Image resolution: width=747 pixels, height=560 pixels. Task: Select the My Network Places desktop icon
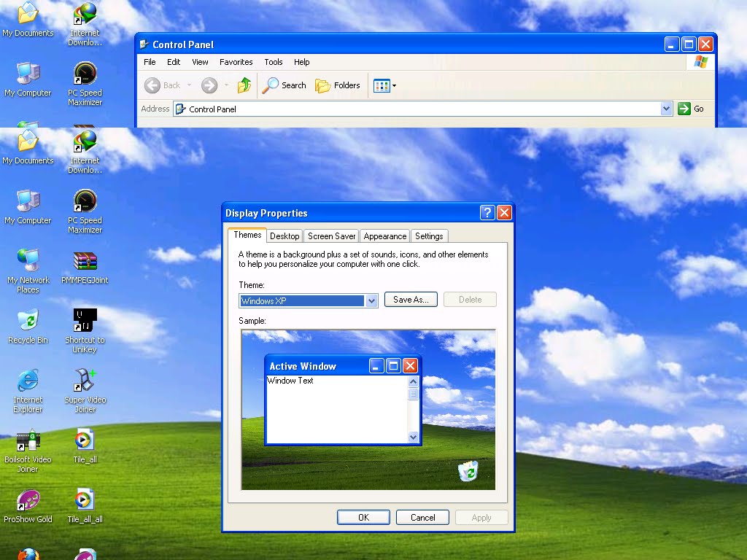coord(28,271)
